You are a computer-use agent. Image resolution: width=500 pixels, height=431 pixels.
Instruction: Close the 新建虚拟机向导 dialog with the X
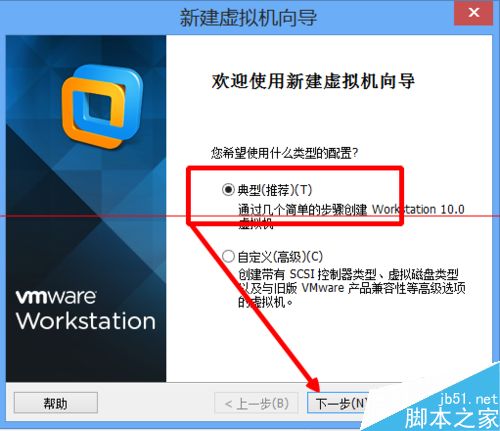pos(473,13)
